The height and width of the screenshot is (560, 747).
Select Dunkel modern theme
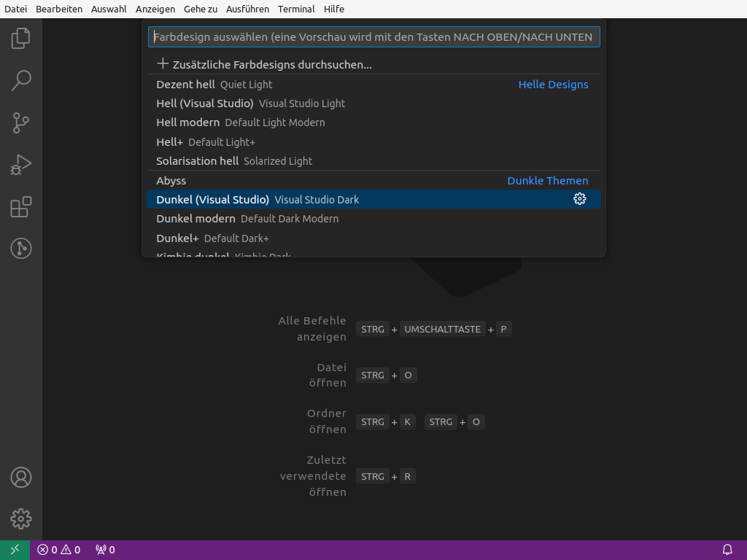(x=374, y=219)
